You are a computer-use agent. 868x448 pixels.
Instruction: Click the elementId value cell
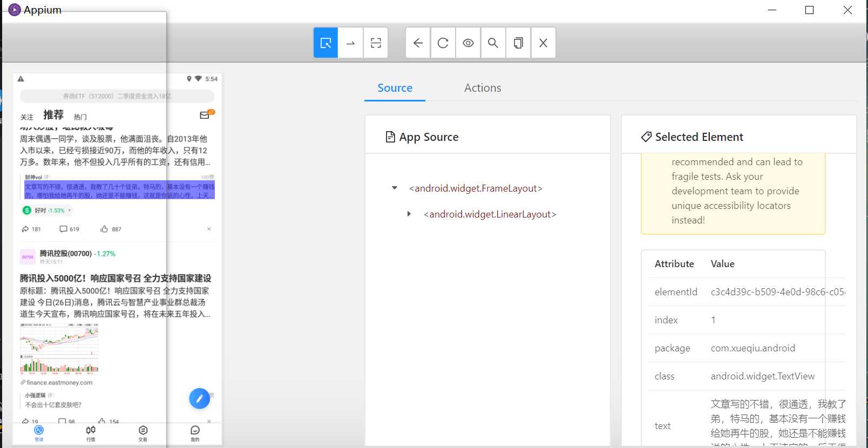tap(777, 292)
